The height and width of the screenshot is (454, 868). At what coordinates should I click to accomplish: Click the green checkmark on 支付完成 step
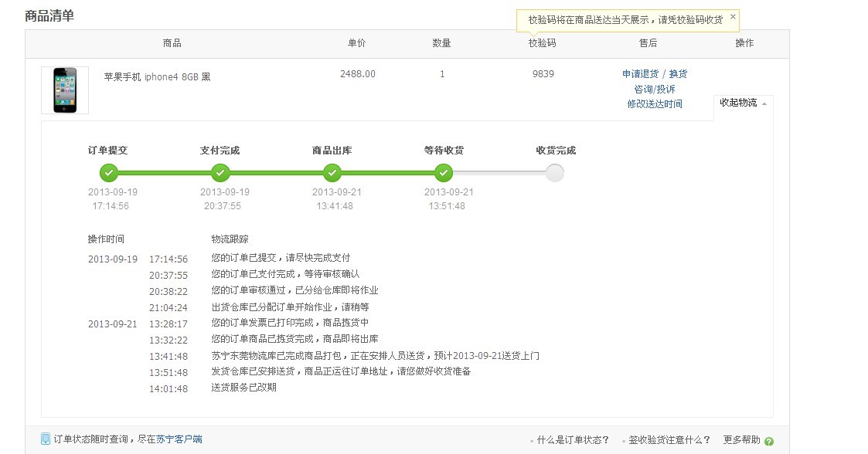coord(220,173)
